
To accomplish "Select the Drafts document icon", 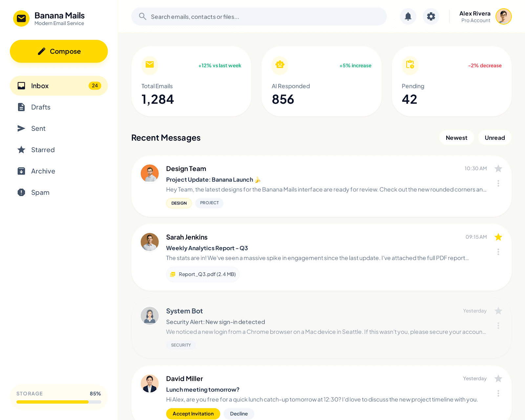I will tap(21, 107).
